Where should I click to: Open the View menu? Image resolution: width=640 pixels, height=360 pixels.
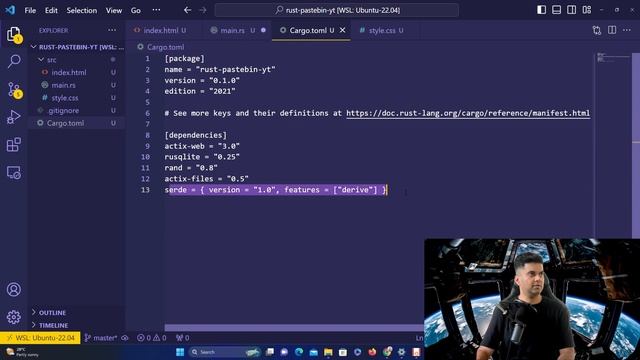point(114,10)
